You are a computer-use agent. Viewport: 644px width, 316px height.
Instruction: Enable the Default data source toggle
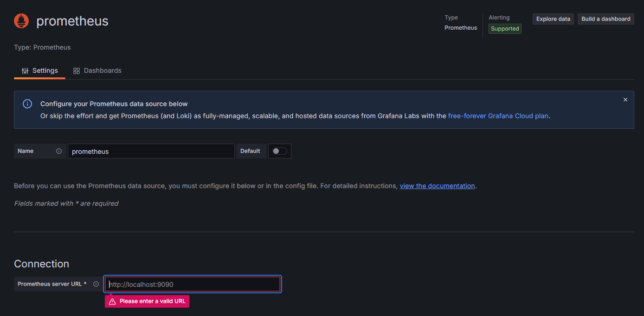[x=279, y=151]
